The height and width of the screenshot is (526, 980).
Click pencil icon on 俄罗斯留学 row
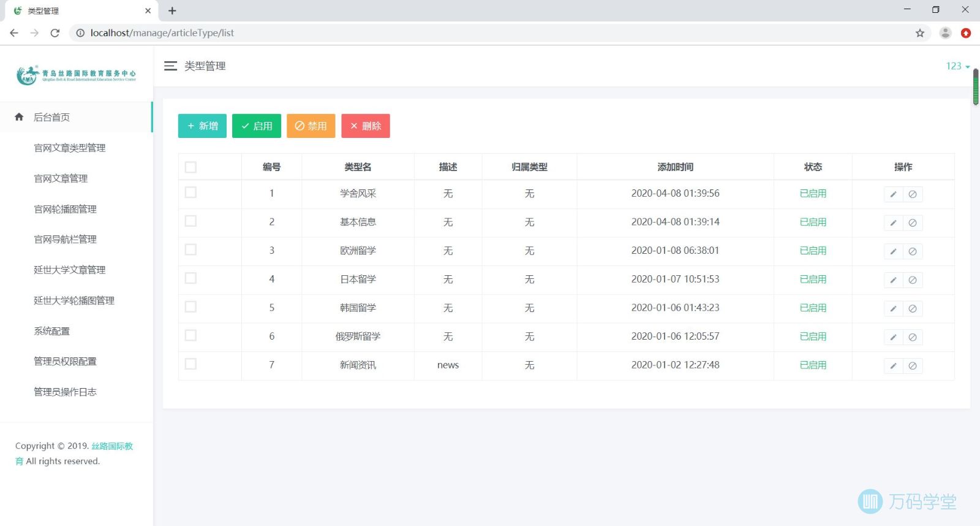[893, 337]
